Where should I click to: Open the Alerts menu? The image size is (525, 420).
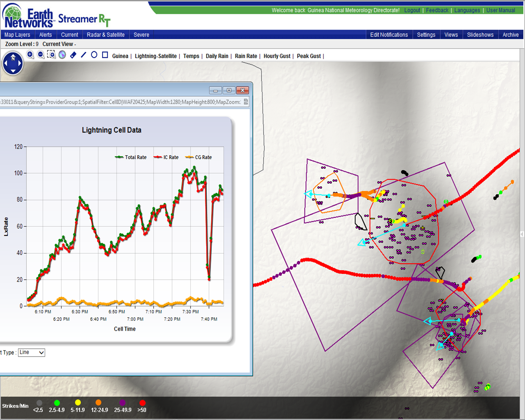click(45, 35)
